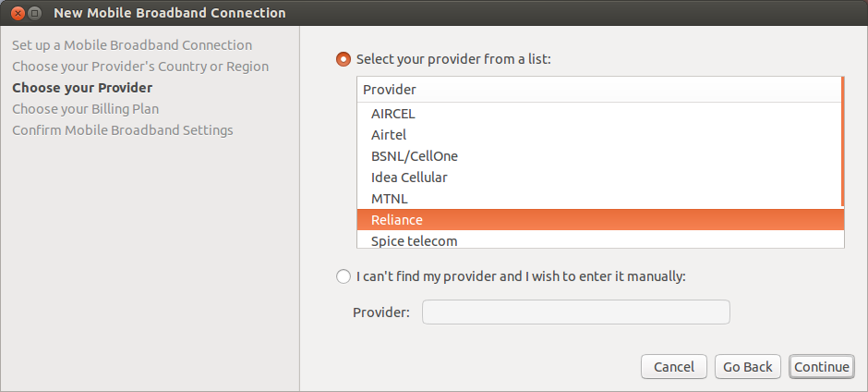The image size is (868, 392).
Task: Choose Airtel from the provider list
Action: pyautogui.click(x=599, y=135)
